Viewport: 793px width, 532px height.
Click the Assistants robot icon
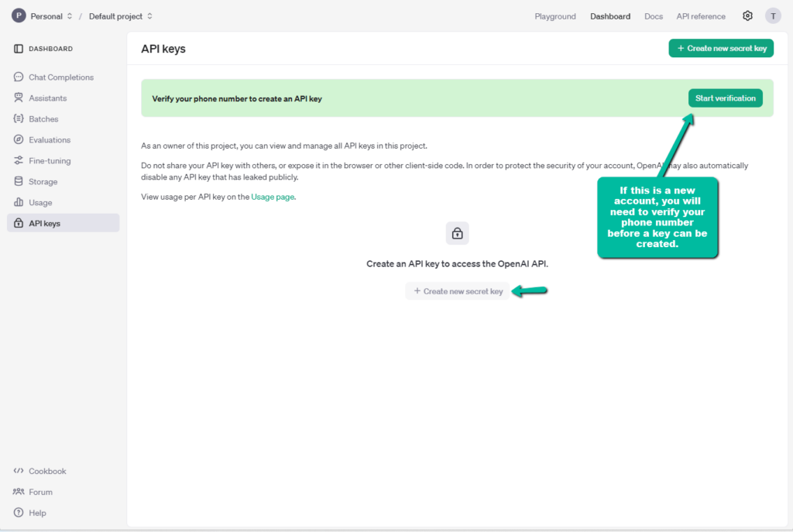19,98
